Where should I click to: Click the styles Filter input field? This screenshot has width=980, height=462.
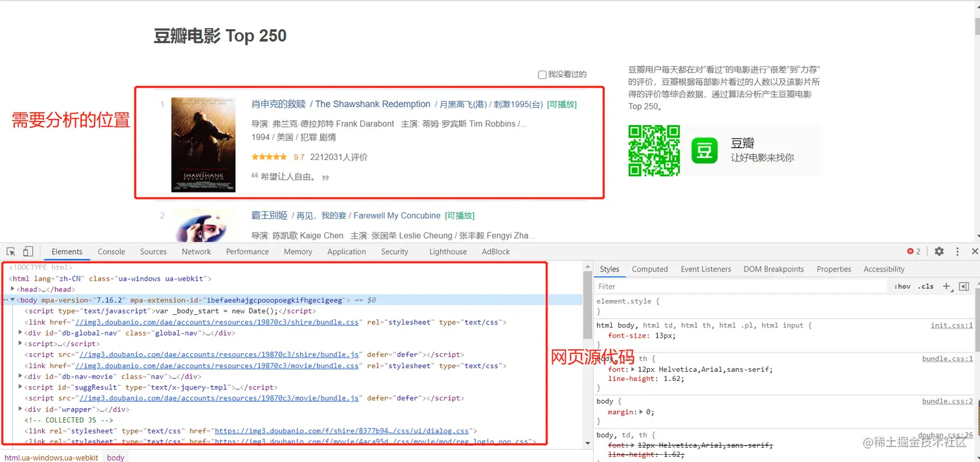tap(740, 286)
